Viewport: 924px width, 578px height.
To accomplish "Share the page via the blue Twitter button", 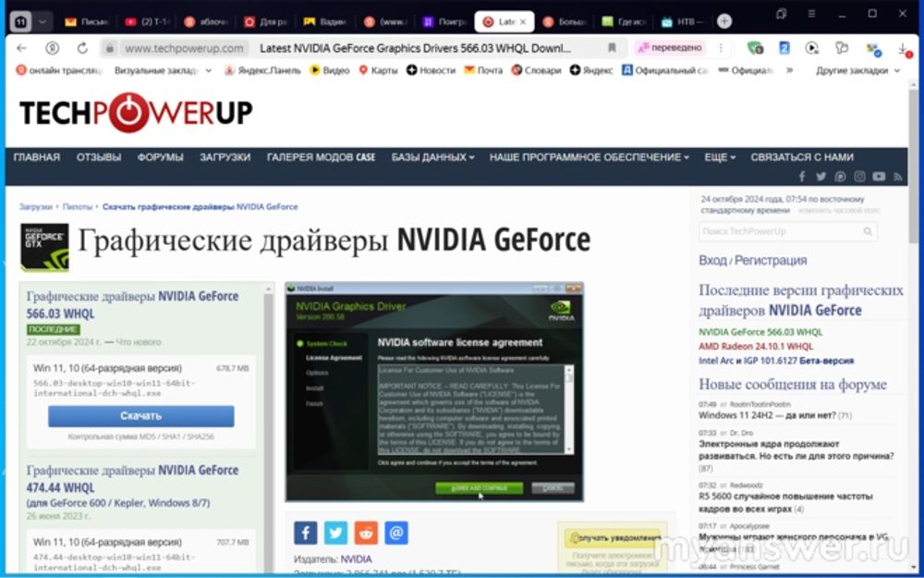I will (x=335, y=533).
